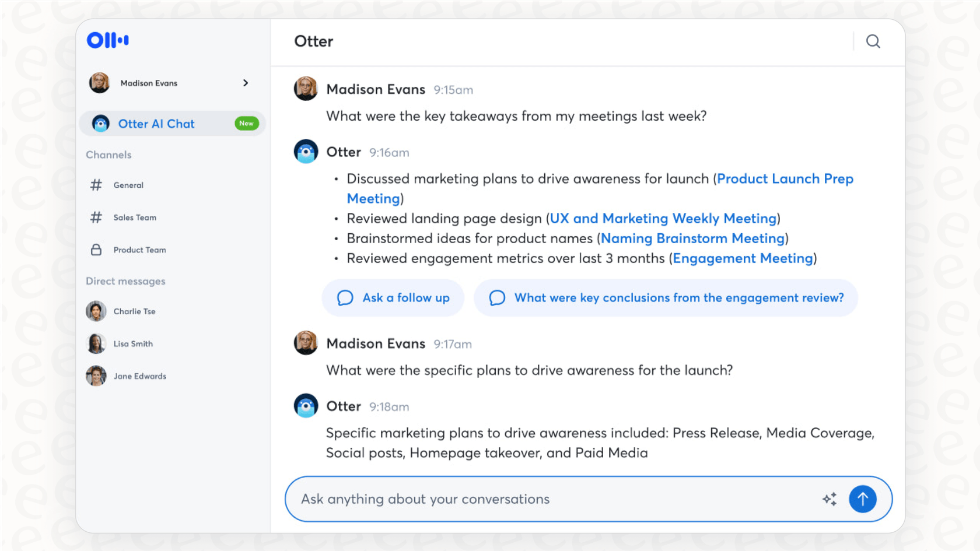Click the Ask a follow up button
The width and height of the screenshot is (980, 551).
click(393, 298)
